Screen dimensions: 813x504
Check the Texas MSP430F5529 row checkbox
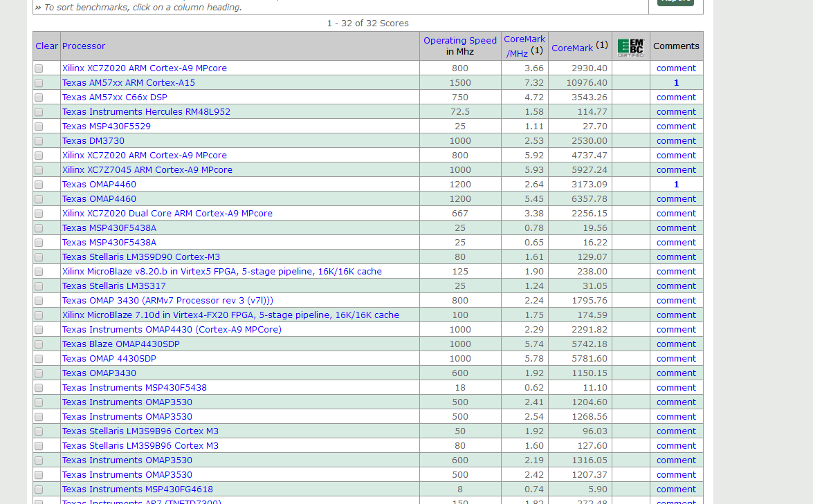pos(39,127)
